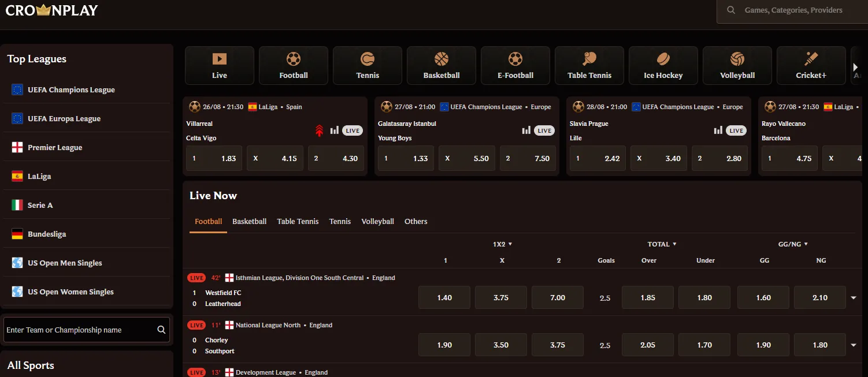Click the Chorley team name
Image resolution: width=868 pixels, height=377 pixels.
pyautogui.click(x=217, y=340)
